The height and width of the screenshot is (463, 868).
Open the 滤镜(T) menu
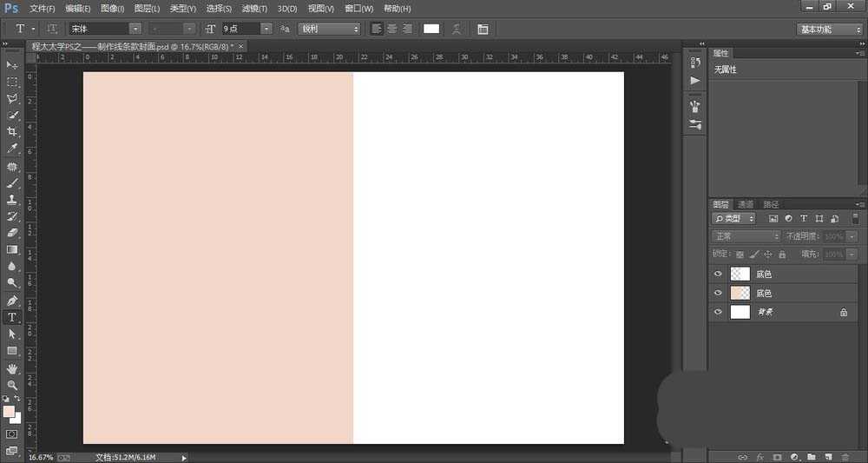tap(253, 8)
